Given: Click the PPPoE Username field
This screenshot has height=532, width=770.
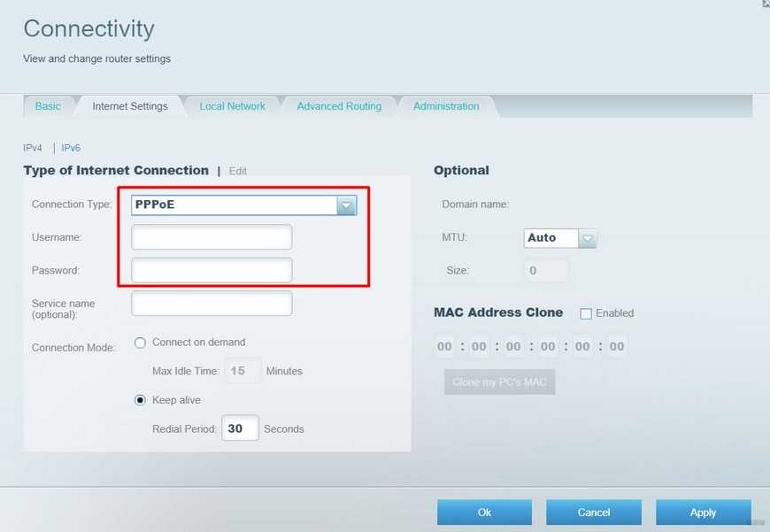Looking at the screenshot, I should click(x=212, y=237).
